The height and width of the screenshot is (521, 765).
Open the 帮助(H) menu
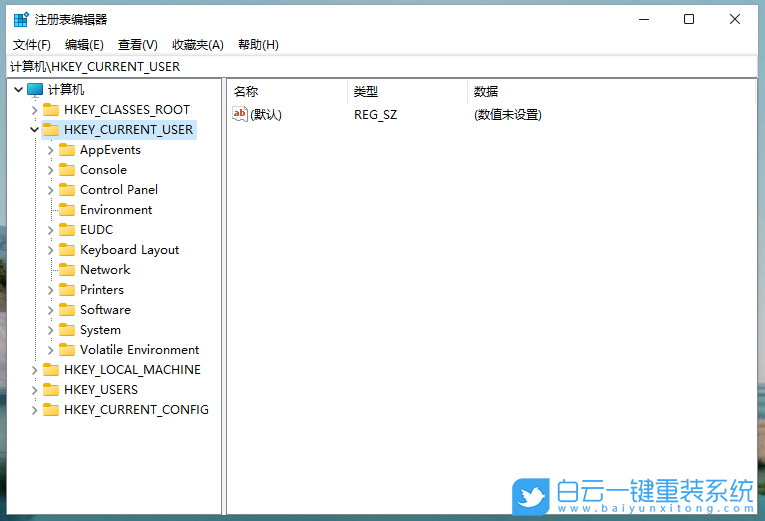259,45
